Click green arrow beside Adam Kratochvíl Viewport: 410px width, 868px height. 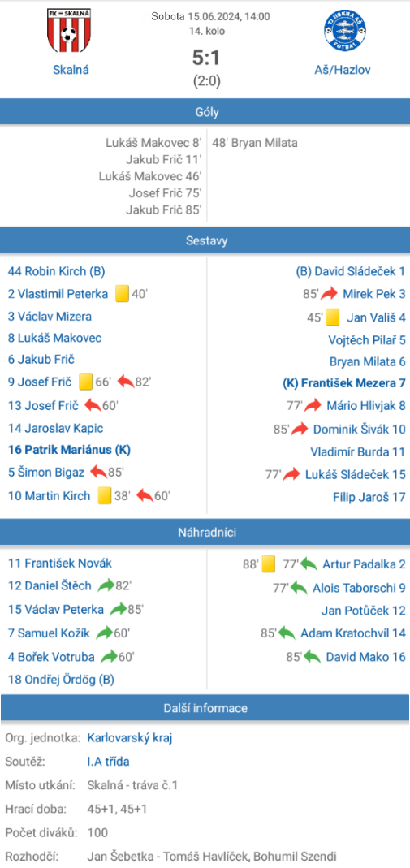[287, 633]
